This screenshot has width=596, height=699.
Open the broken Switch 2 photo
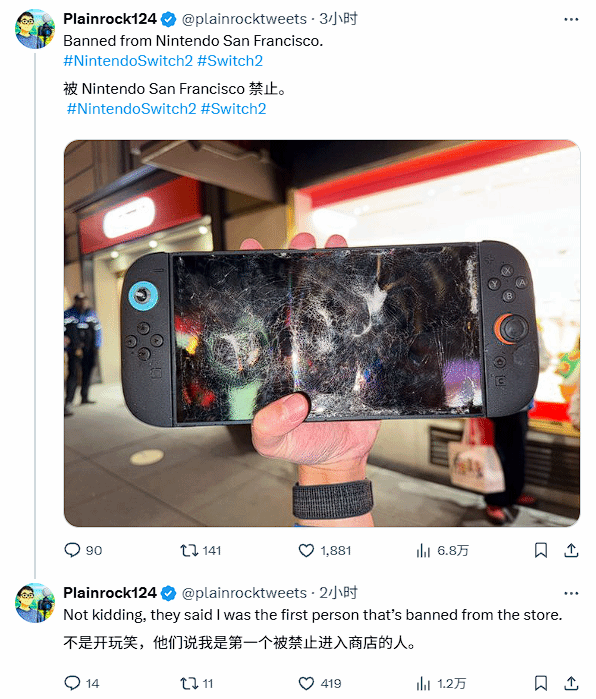coord(322,333)
